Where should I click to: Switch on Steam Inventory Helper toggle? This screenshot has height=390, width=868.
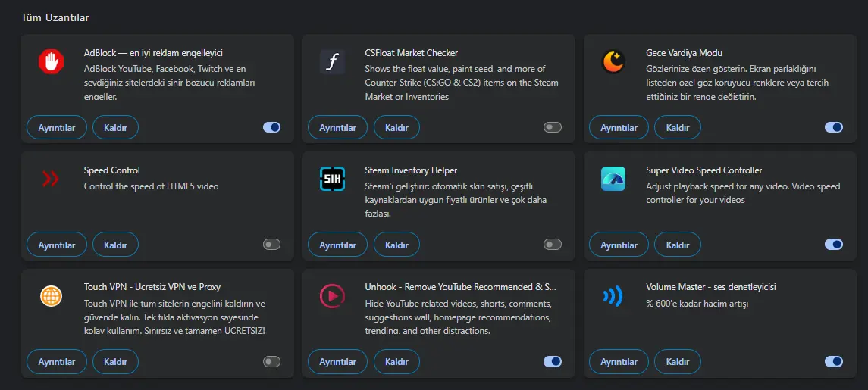coord(553,244)
